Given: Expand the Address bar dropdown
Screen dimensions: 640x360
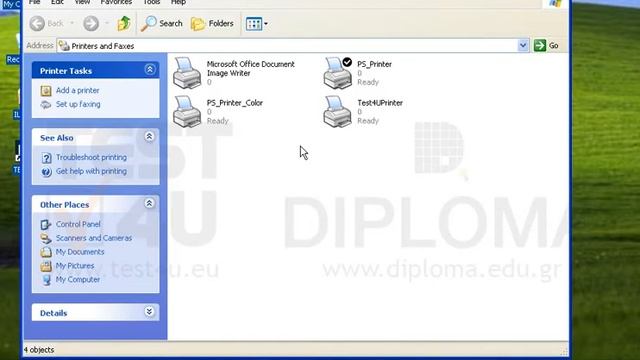Looking at the screenshot, I should 523,45.
